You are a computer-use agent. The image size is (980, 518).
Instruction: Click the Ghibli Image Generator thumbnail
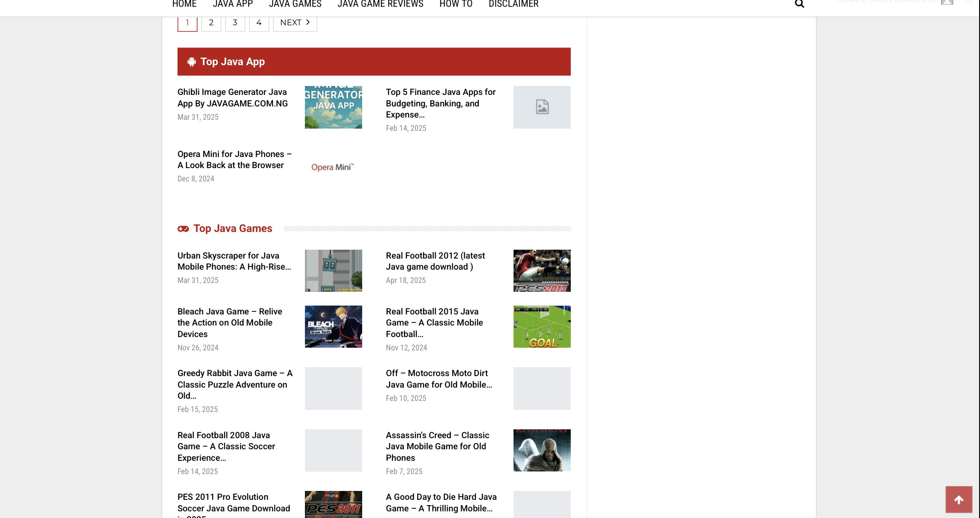[333, 107]
